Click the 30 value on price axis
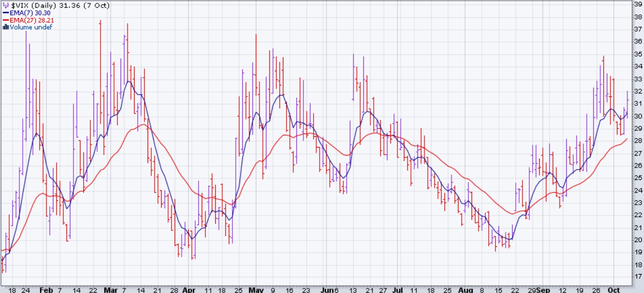 click(x=638, y=116)
